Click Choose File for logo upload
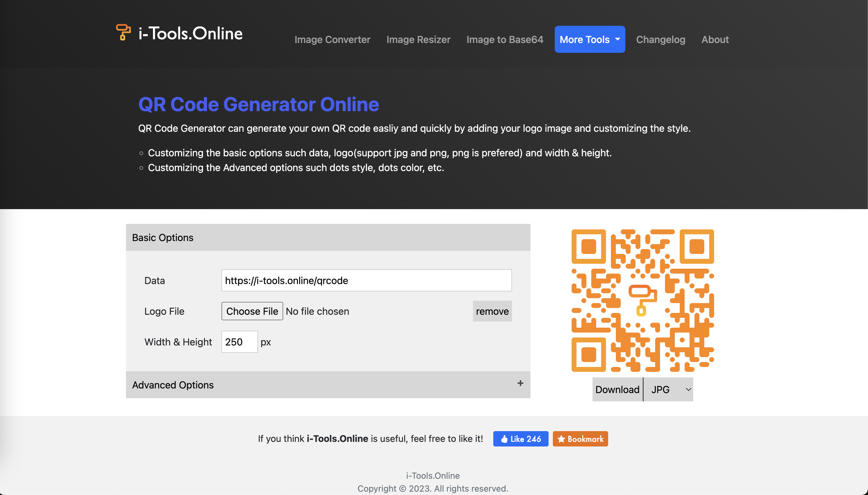This screenshot has height=495, width=868. click(x=252, y=311)
